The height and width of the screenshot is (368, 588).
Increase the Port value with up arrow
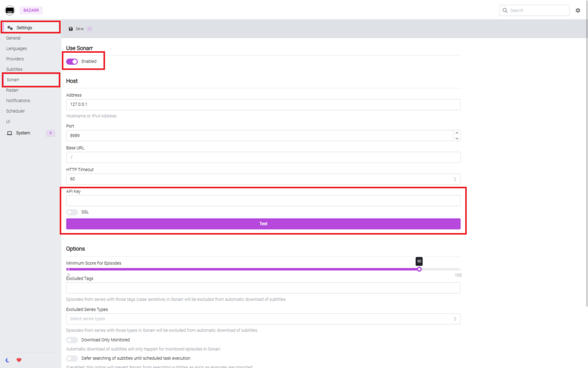tap(457, 133)
